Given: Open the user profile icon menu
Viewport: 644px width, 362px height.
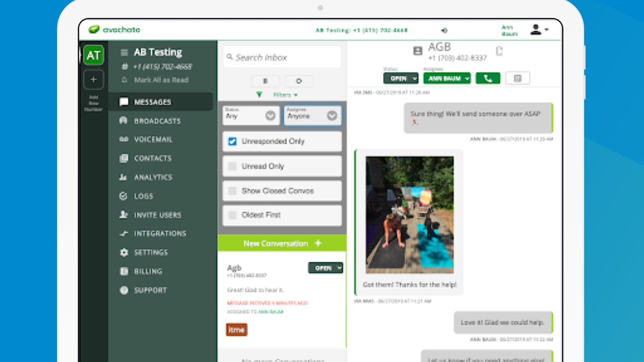Looking at the screenshot, I should (x=539, y=30).
